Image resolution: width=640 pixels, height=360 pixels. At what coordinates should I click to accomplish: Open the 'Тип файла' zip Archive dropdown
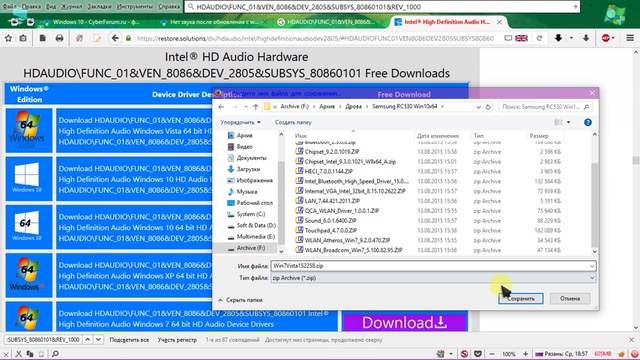tap(591, 278)
